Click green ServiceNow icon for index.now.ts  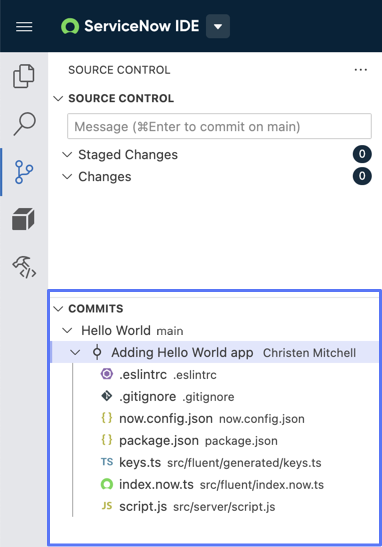click(107, 484)
